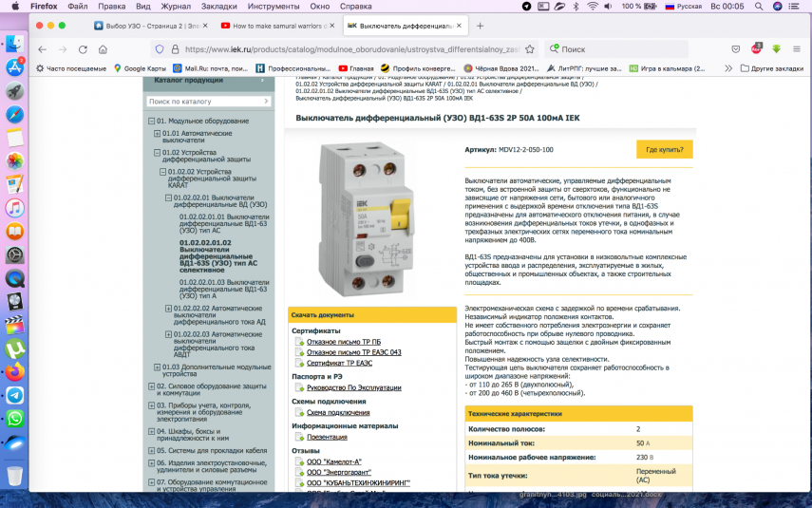The width and height of the screenshot is (812, 508).
Task: Close the Выключатель дифференциальный tab
Action: click(460, 26)
